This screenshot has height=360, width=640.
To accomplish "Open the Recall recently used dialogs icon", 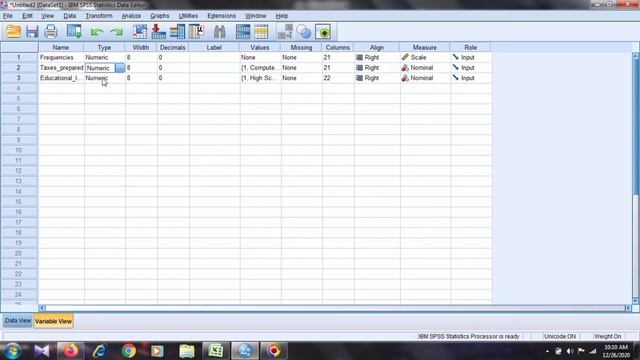I will [x=74, y=31].
